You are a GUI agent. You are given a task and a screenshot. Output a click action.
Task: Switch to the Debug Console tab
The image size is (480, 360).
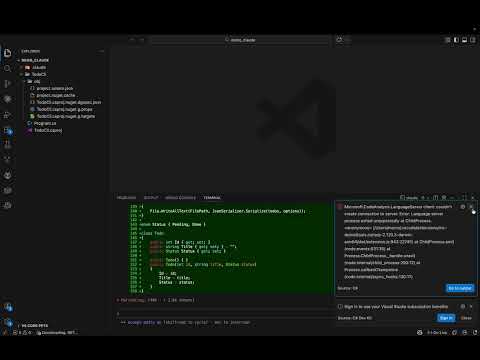(180, 198)
